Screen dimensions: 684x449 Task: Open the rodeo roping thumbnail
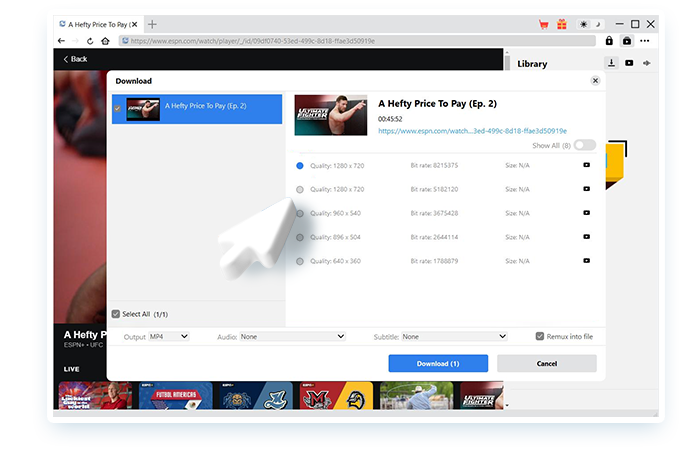coord(416,395)
